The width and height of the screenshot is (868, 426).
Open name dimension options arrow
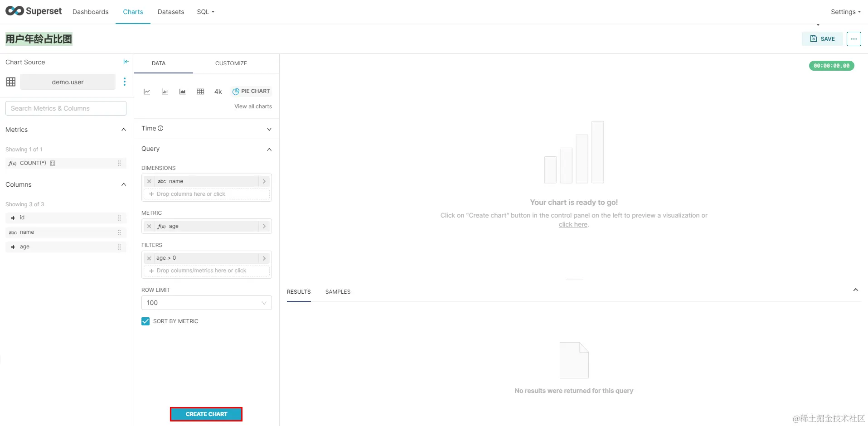coord(264,181)
